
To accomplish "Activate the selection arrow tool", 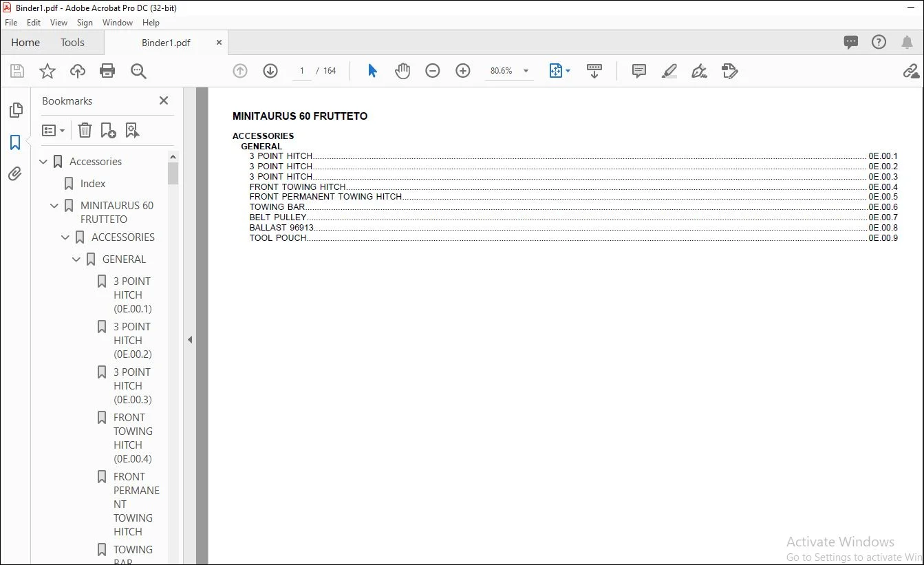I will [372, 71].
